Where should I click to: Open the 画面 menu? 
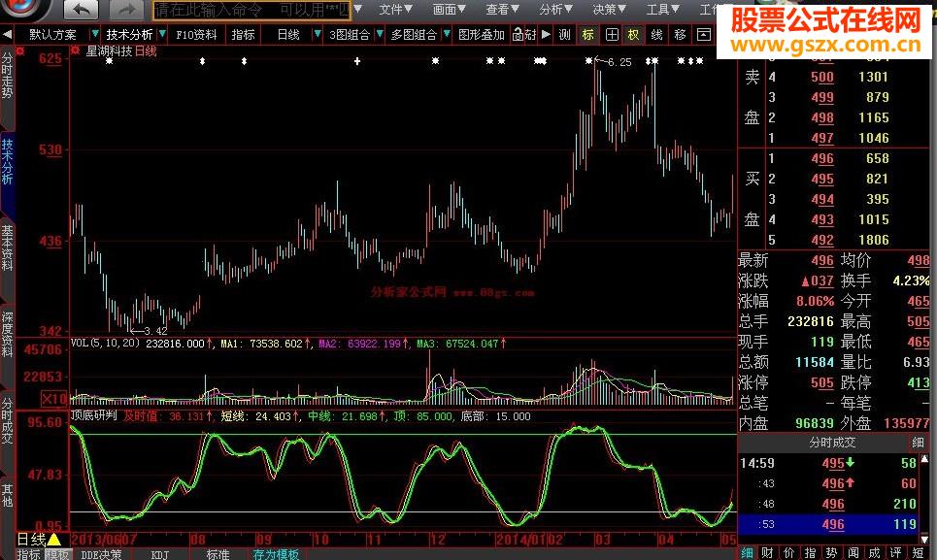click(449, 10)
